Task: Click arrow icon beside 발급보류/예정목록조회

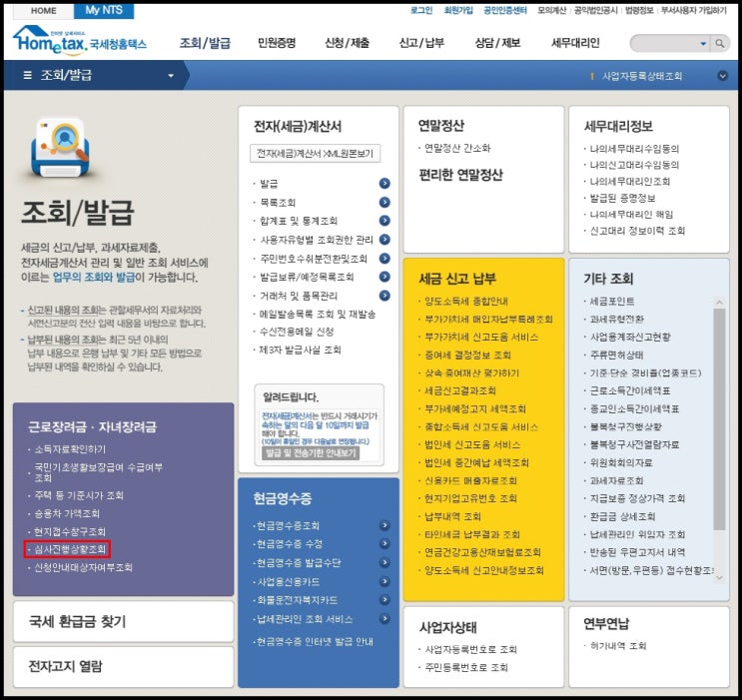Action: pos(384,277)
